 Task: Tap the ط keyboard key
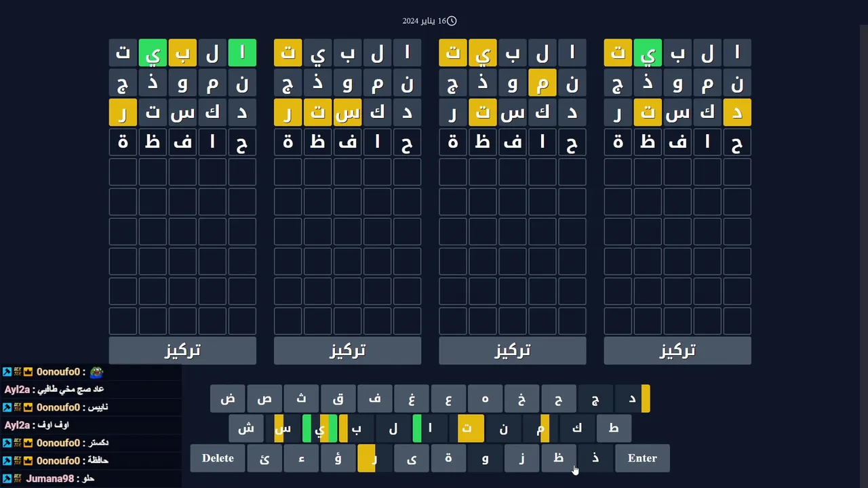click(x=613, y=428)
